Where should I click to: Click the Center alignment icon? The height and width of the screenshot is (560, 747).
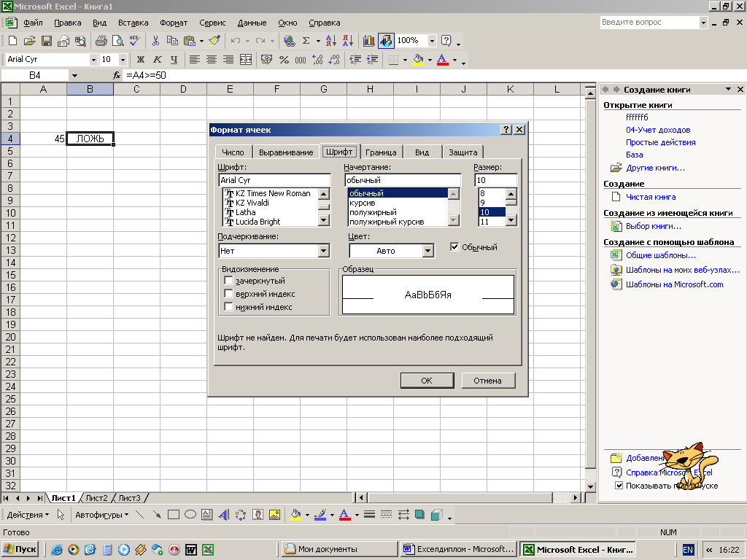tap(212, 60)
